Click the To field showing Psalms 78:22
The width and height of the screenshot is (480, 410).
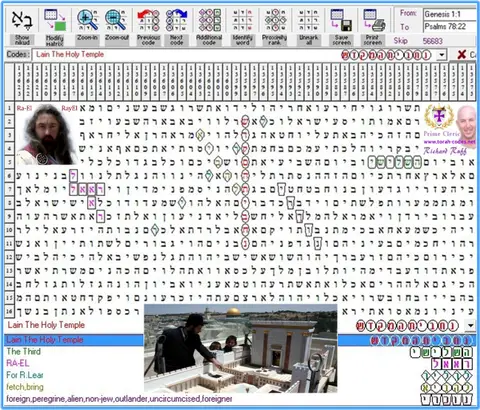click(x=449, y=26)
